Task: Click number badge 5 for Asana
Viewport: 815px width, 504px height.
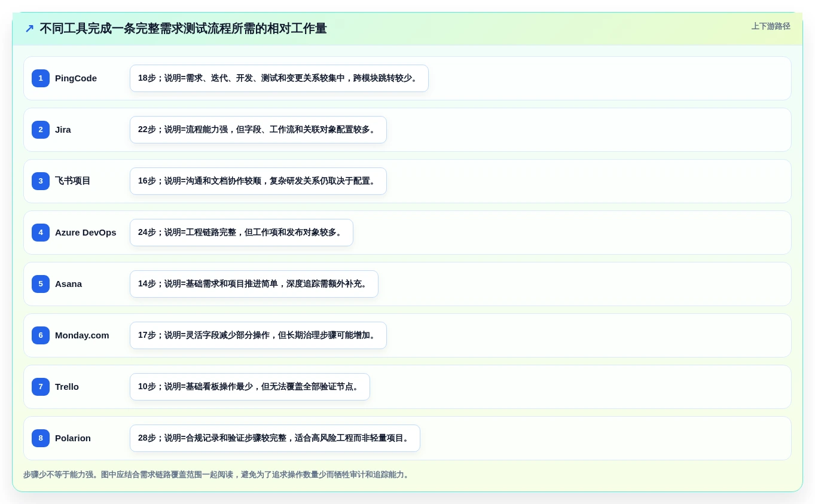Action: (x=41, y=284)
